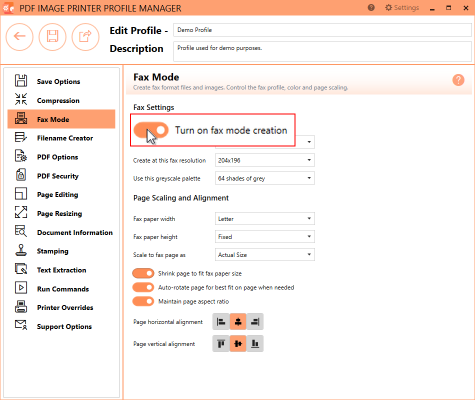Click the back arrow button

pyautogui.click(x=19, y=37)
